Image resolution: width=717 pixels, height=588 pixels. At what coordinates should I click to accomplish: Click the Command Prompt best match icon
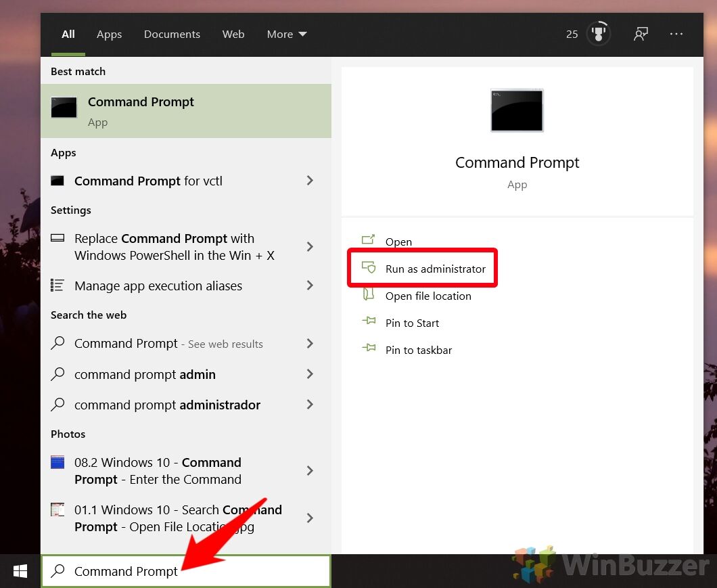point(64,108)
